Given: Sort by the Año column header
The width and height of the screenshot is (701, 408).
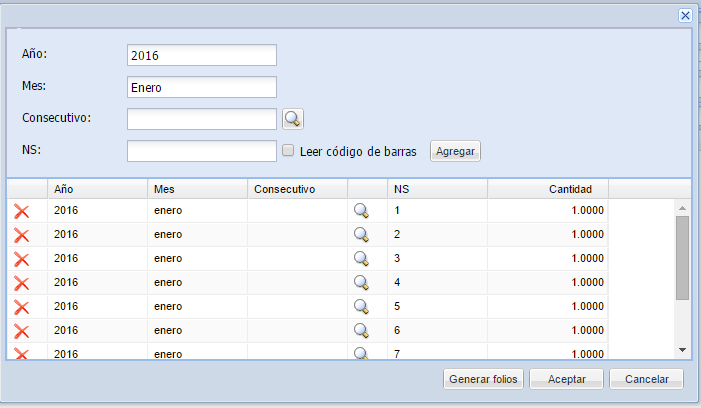Looking at the screenshot, I should click(x=97, y=189).
